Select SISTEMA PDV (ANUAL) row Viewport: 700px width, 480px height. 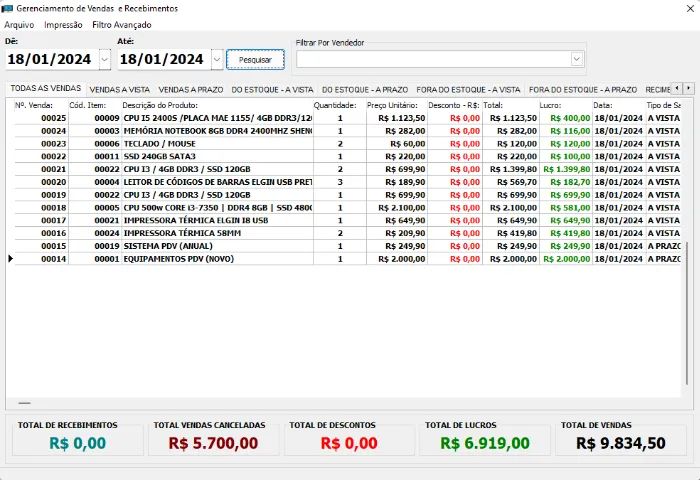coord(347,246)
